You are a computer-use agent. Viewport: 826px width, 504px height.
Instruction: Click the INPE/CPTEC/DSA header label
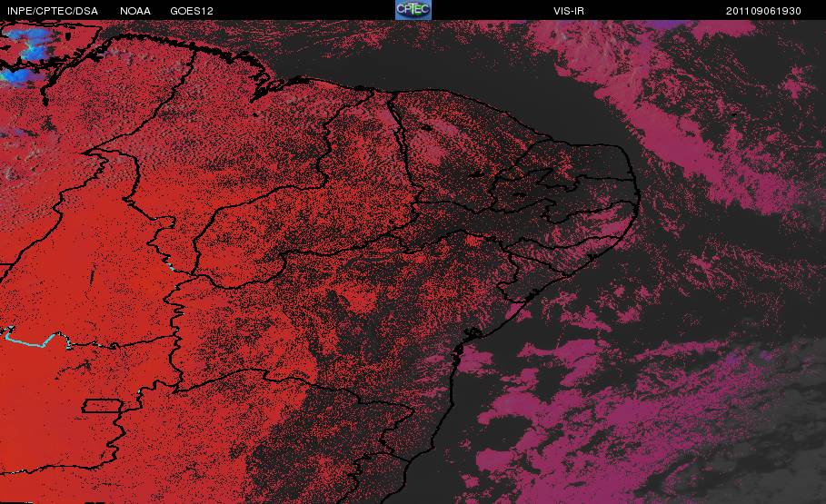pyautogui.click(x=53, y=11)
